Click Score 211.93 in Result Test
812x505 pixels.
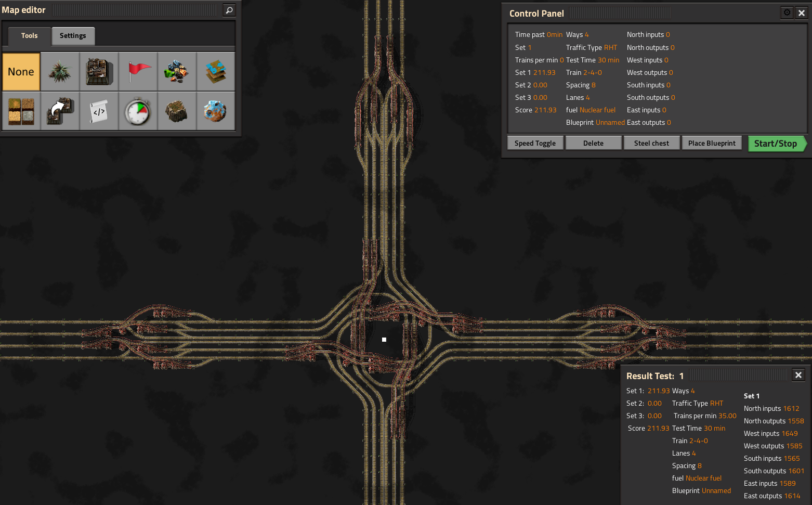[648, 429]
